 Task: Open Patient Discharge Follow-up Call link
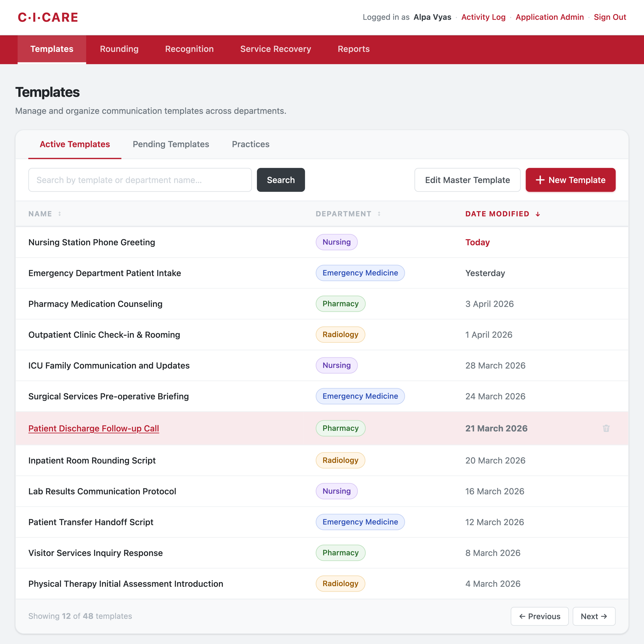coord(94,428)
